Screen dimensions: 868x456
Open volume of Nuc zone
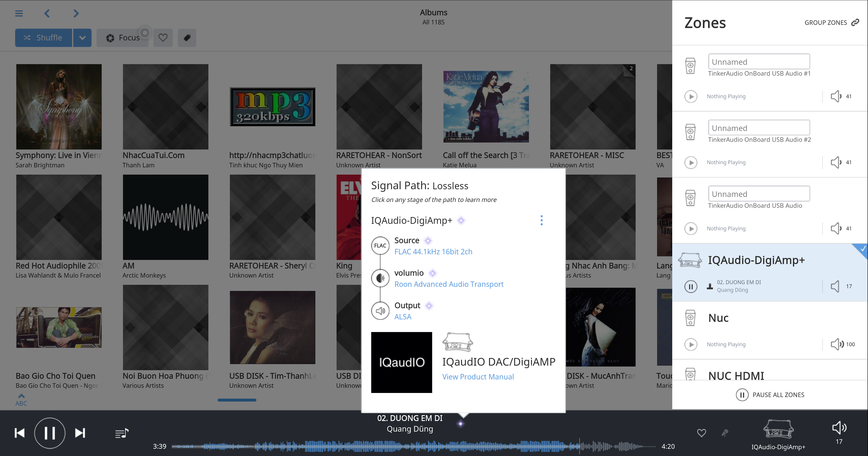tap(842, 344)
